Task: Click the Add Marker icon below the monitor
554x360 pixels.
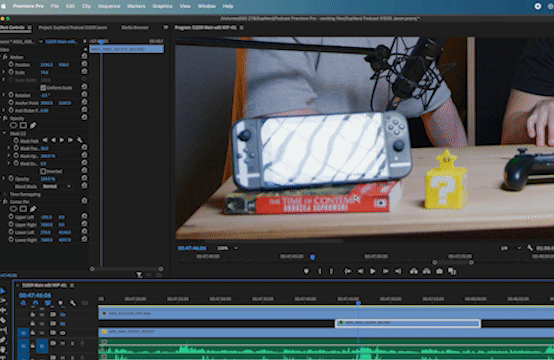Action: coord(306,271)
